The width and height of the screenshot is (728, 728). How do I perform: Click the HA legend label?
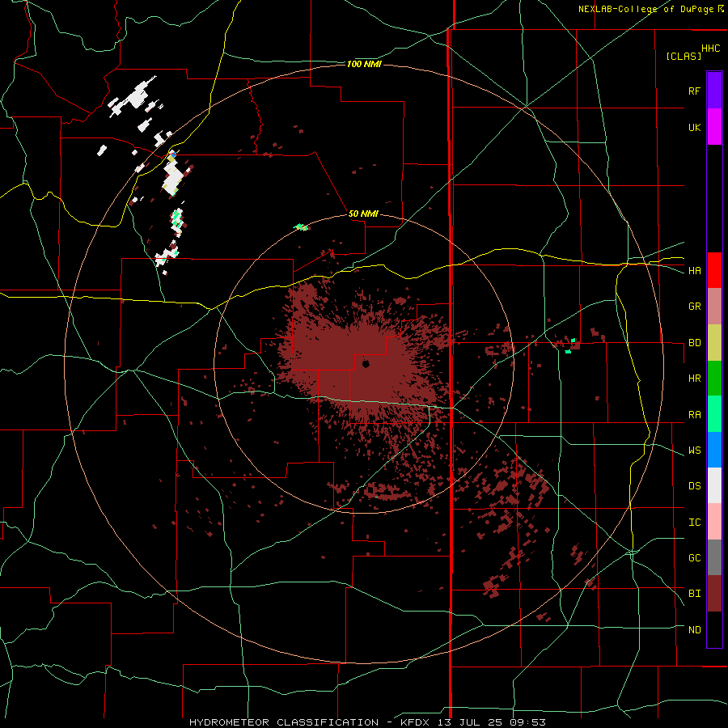tap(694, 270)
